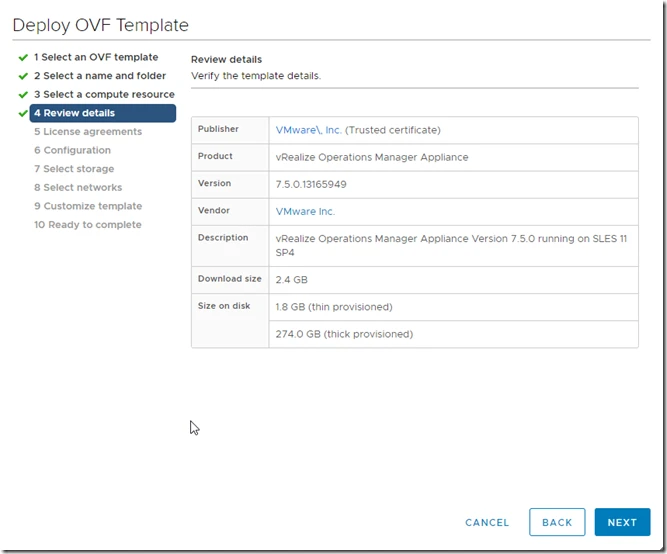Click the BACK button
The height and width of the screenshot is (554, 667).
tap(557, 522)
